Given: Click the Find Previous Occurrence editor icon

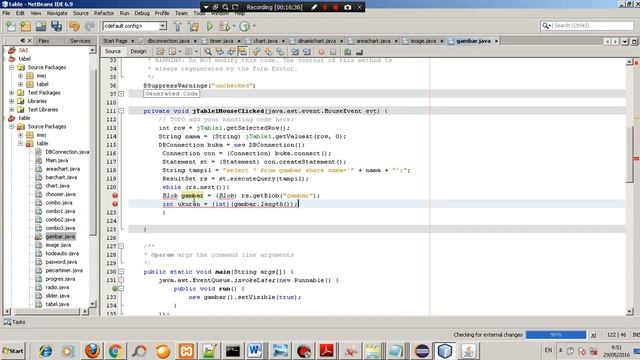Looking at the screenshot, I should pyautogui.click(x=220, y=52).
